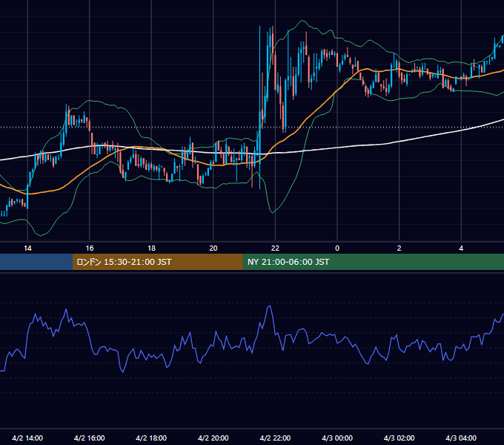Click the 14 hour axis label

[27, 248]
